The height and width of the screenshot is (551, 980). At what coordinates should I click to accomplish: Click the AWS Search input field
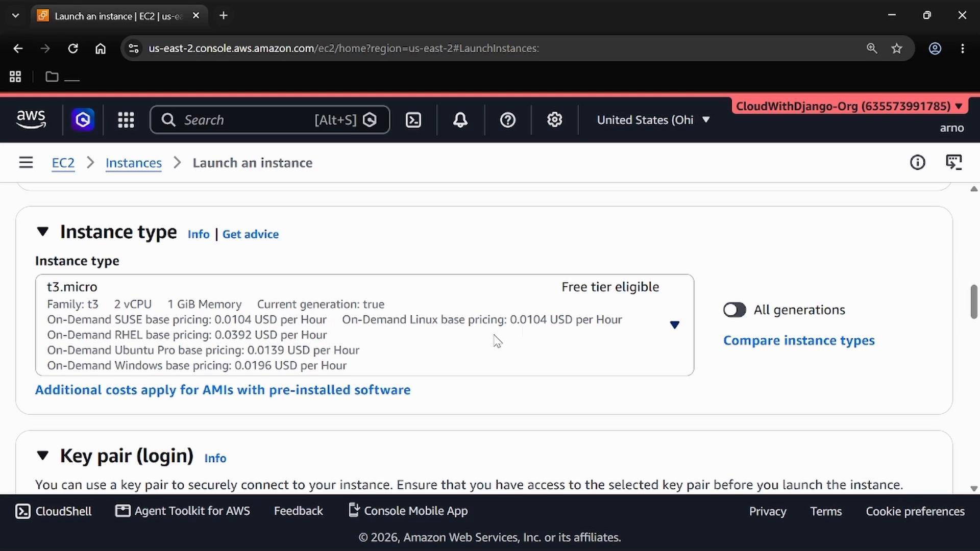[270, 120]
